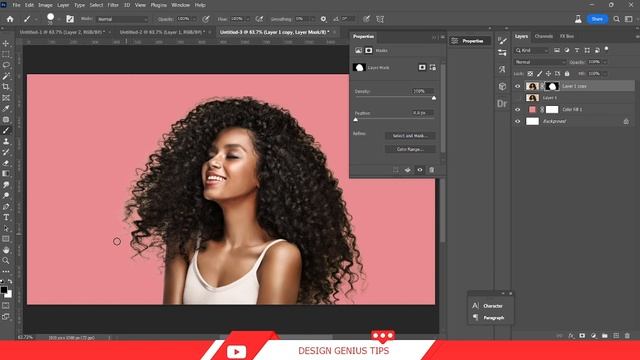
Task: Open smoothing options gear icon
Action: click(x=323, y=19)
